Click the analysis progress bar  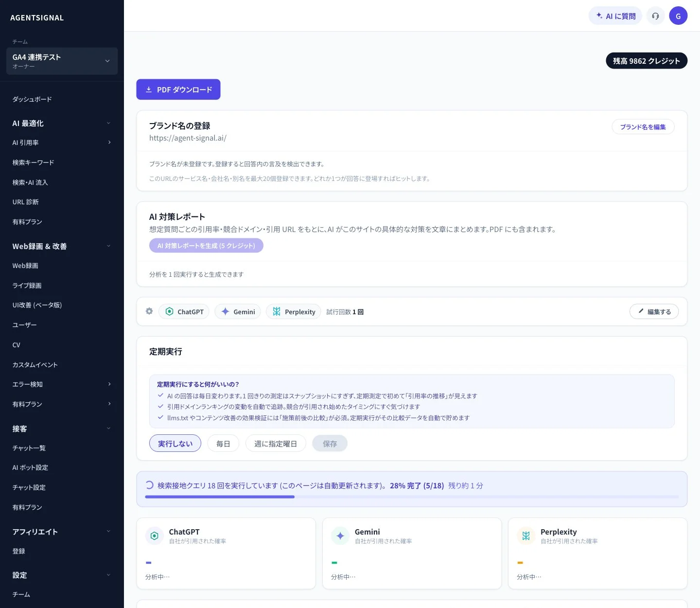pos(412,497)
